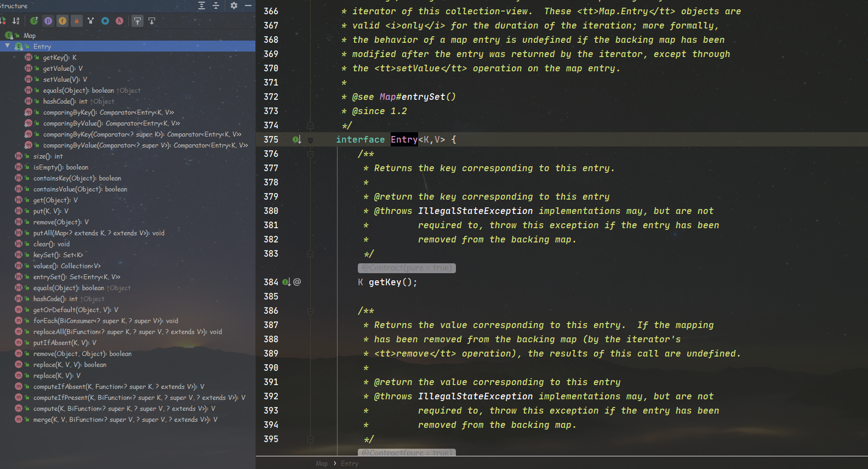868x469 pixels.
Task: Click line number 380 in gutter
Action: tap(271, 211)
